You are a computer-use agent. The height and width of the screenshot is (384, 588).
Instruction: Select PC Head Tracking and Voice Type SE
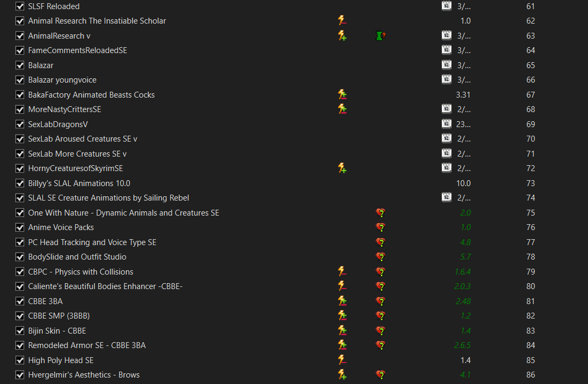92,242
